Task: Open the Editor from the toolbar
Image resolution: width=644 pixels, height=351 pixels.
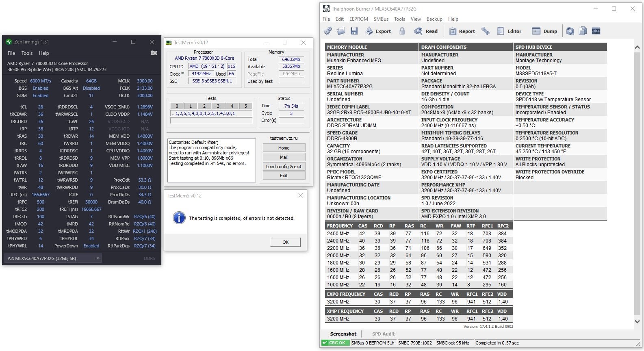Action: (x=509, y=31)
